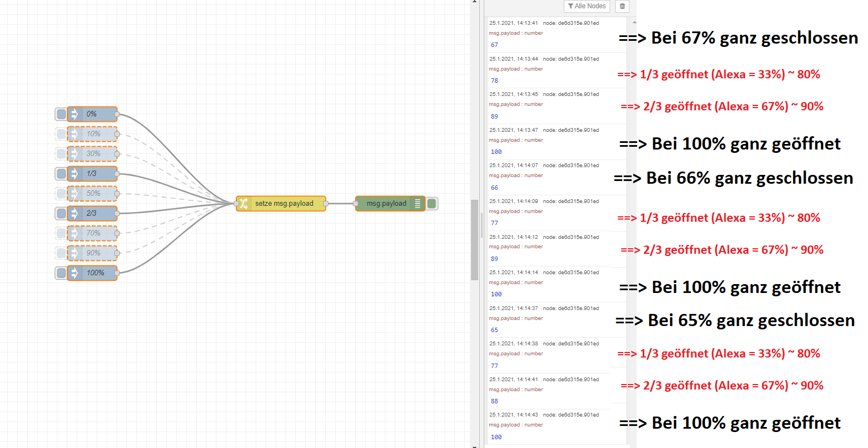Click the output port of 0% node
The width and height of the screenshot is (868, 448).
click(x=117, y=114)
